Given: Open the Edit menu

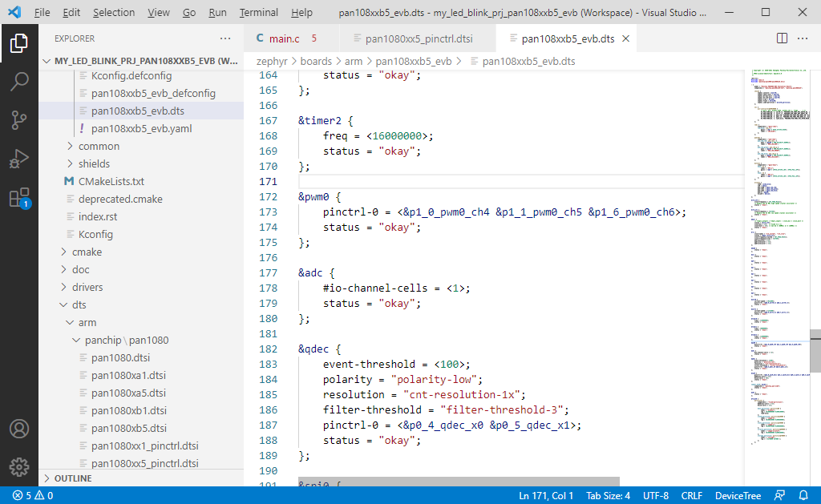Looking at the screenshot, I should 71,12.
